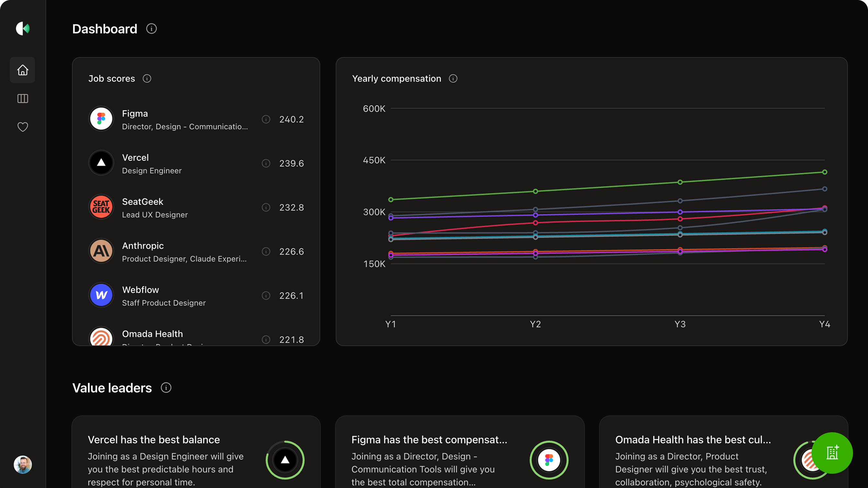Click the info icon beside Dashboard title

tap(151, 28)
